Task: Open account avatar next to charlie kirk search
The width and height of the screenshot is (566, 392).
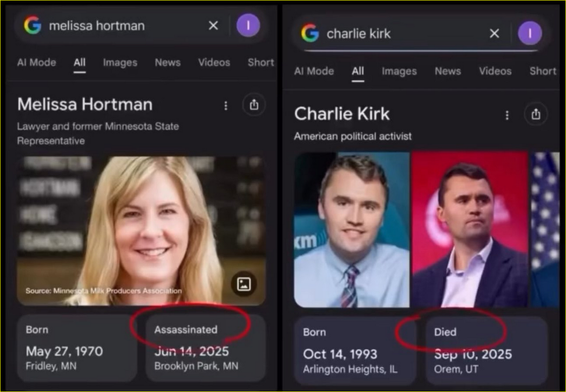Action: click(530, 33)
